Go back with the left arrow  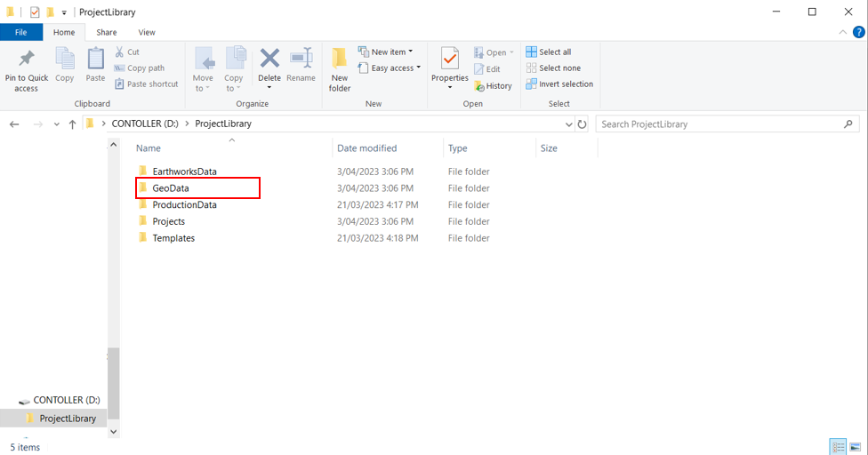point(14,124)
